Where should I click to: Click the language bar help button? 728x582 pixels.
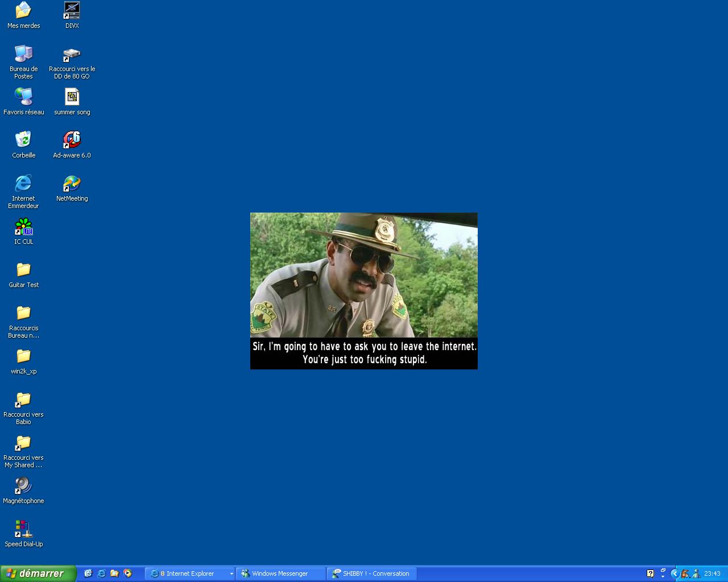point(650,573)
